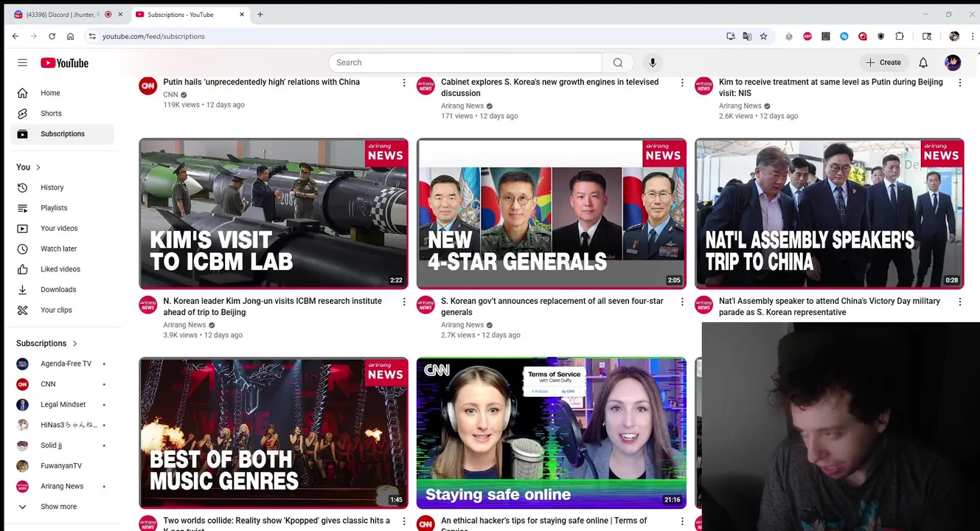Select Subscriptions in the sidebar
980x531 pixels.
point(63,134)
